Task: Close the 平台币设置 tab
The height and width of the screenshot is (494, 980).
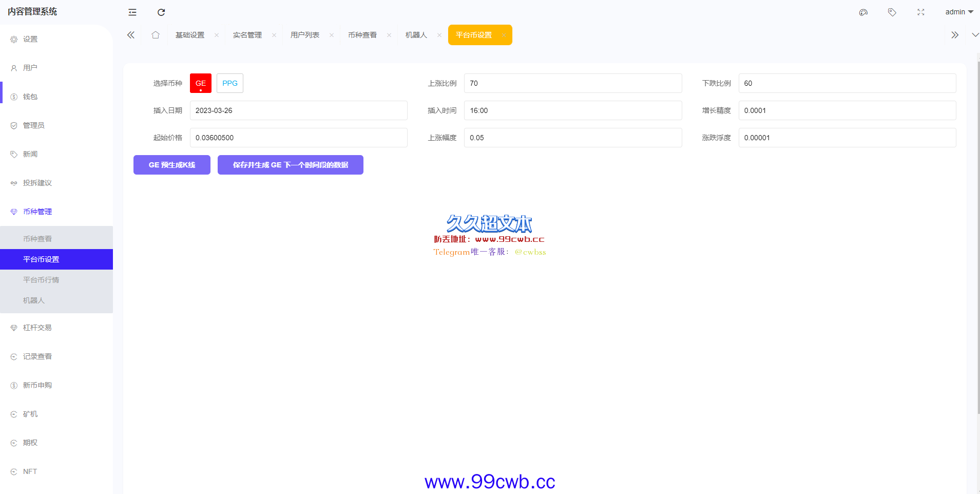Action: point(504,35)
